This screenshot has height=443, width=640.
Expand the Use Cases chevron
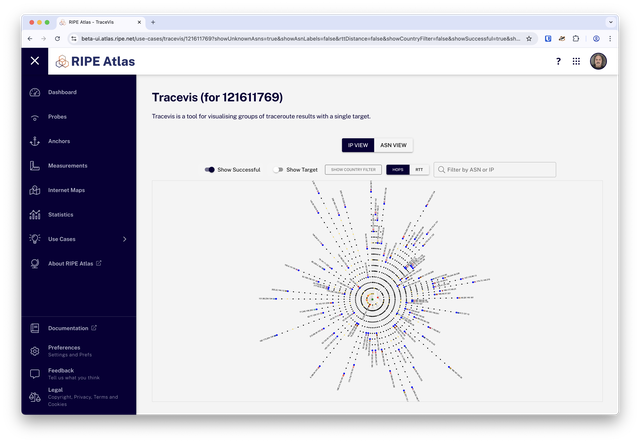[x=124, y=239]
